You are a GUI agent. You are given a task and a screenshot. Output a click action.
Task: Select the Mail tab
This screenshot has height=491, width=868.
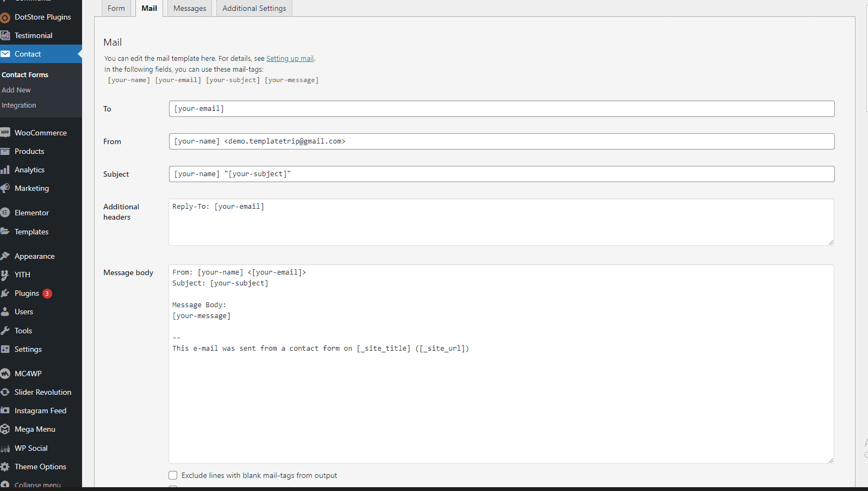[149, 8]
